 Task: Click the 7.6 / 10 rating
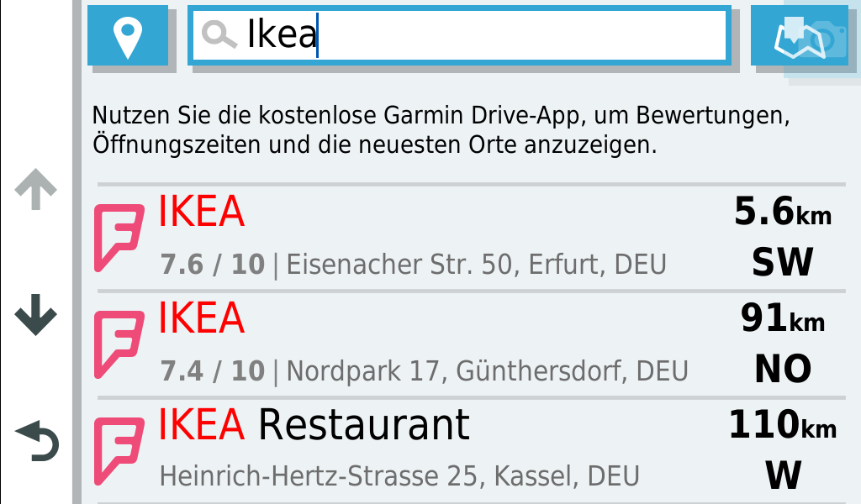click(x=212, y=265)
